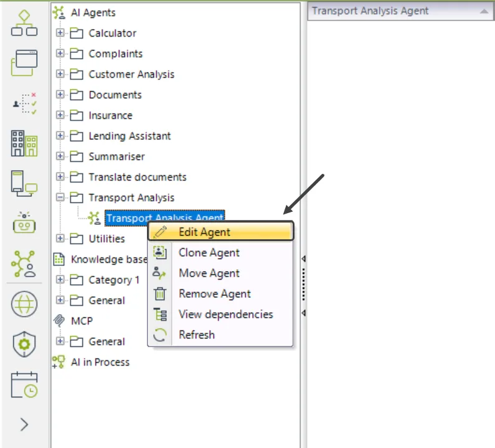Screen dimensions: 495x448
Task: Expand the Insurance folder
Action: [x=60, y=115]
